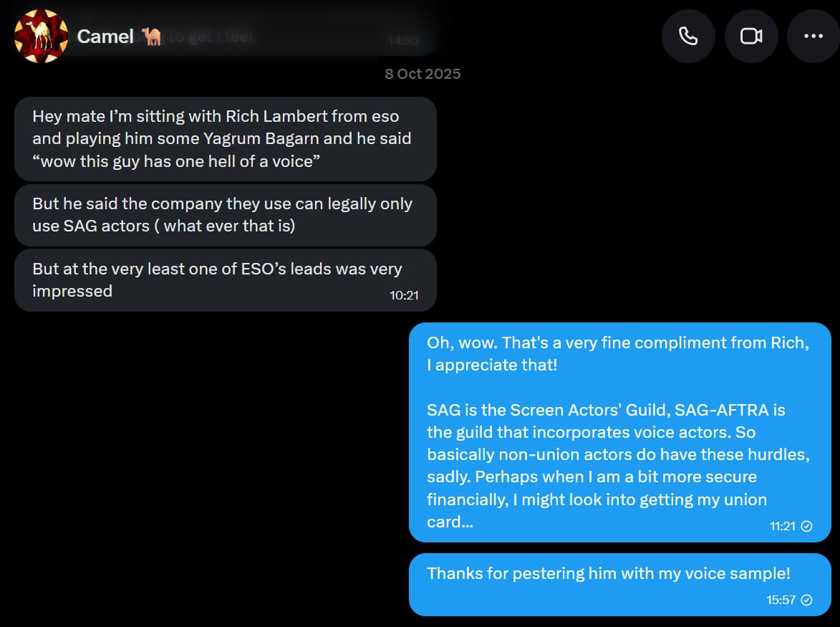Click the 11:21 timestamp on sent message

pyautogui.click(x=783, y=526)
